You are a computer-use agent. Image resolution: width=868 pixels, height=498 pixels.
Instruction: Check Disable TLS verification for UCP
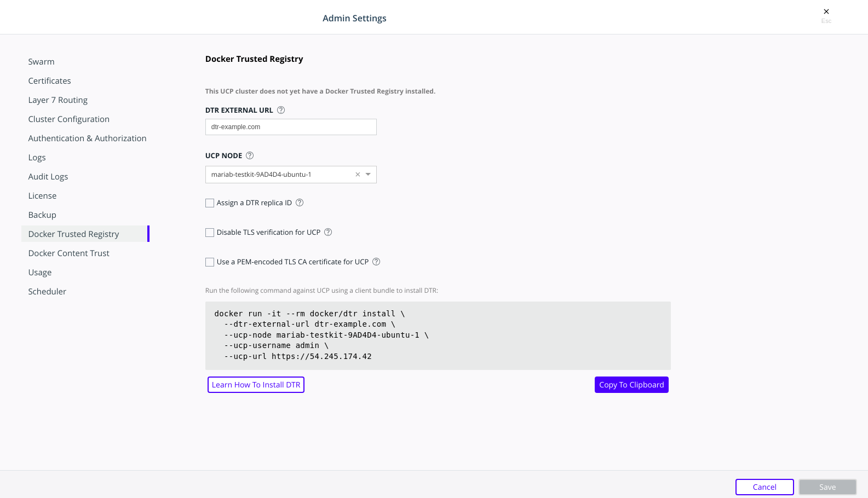210,233
